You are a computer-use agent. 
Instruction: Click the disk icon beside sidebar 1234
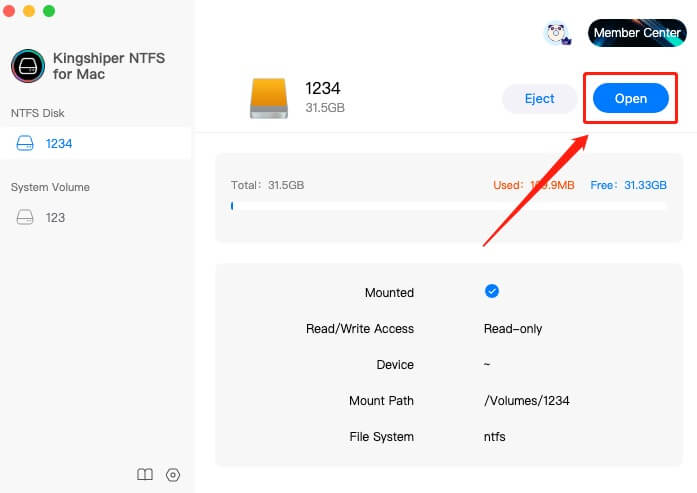click(25, 143)
